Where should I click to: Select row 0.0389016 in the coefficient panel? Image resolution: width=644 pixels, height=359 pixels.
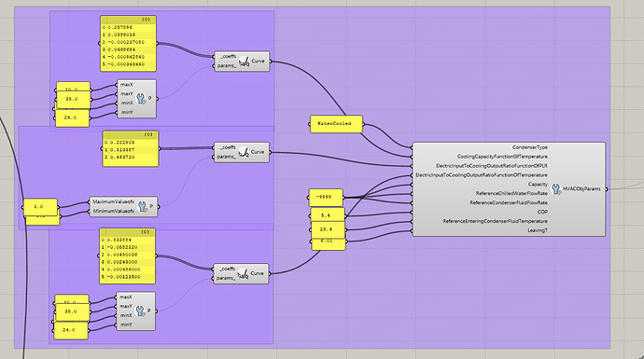tap(128, 35)
